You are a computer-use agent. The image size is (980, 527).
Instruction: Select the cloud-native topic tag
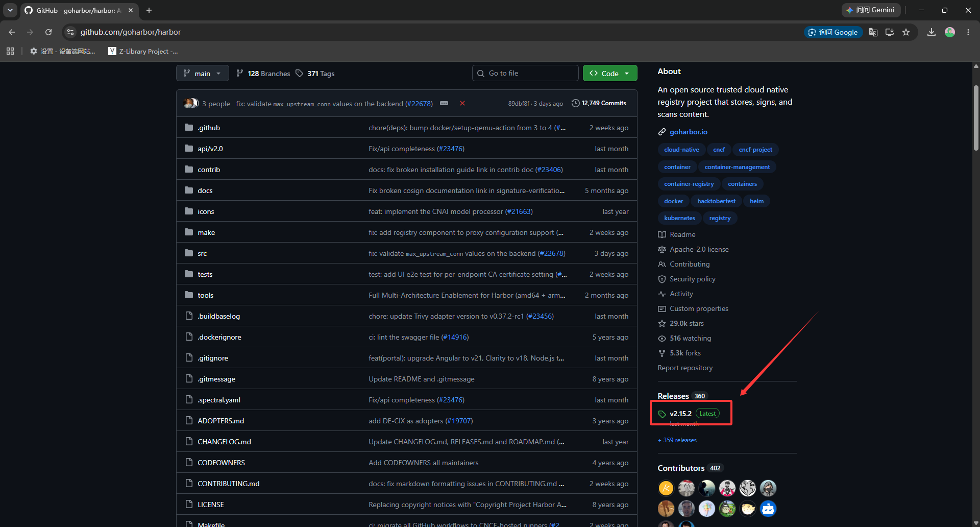pyautogui.click(x=681, y=150)
